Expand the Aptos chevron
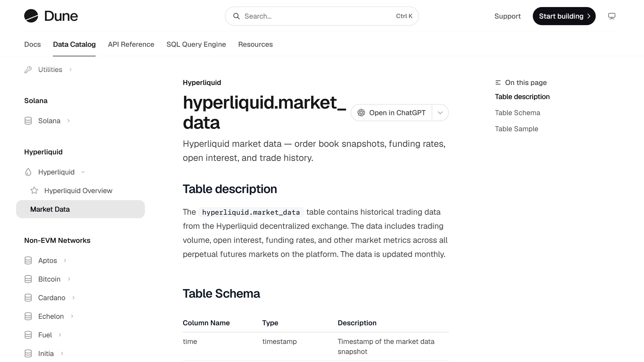 65,260
